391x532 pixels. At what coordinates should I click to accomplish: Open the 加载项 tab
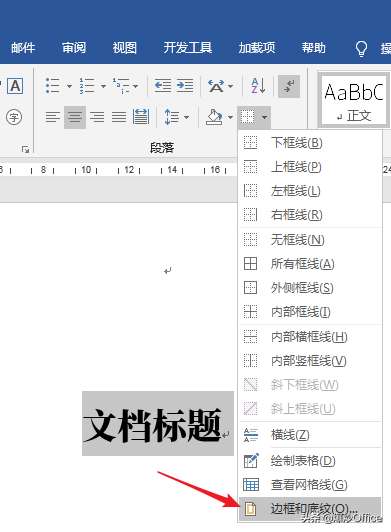pyautogui.click(x=257, y=48)
